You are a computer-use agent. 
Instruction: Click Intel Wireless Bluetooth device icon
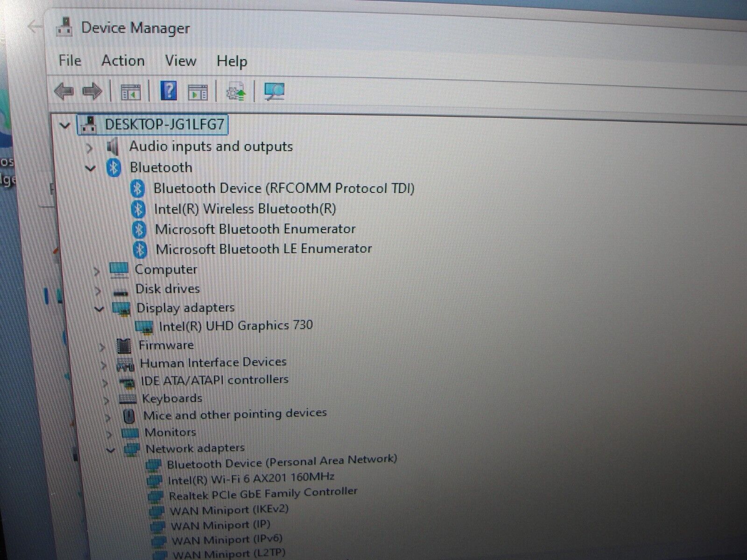138,209
